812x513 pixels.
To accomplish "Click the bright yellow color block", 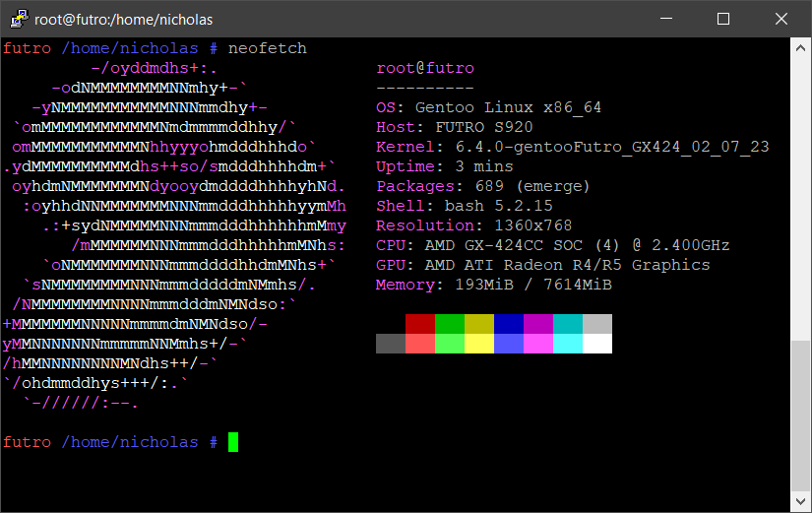I will click(x=479, y=344).
